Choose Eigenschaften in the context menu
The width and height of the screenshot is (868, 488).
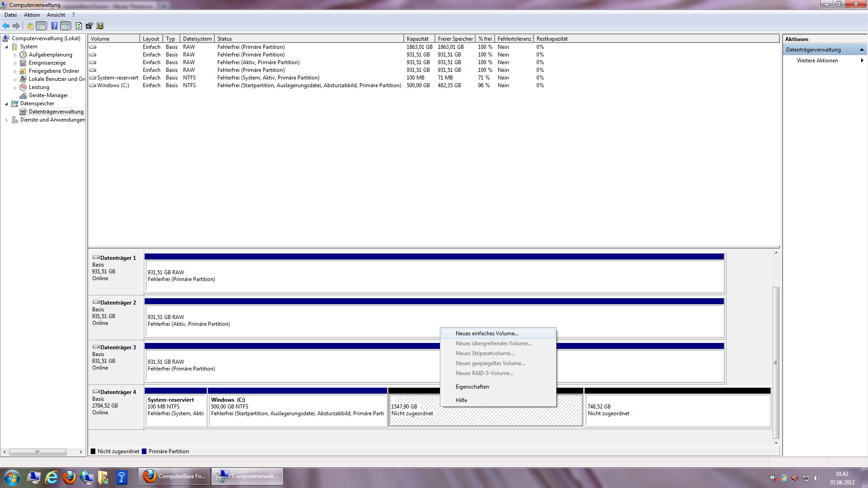pos(472,387)
